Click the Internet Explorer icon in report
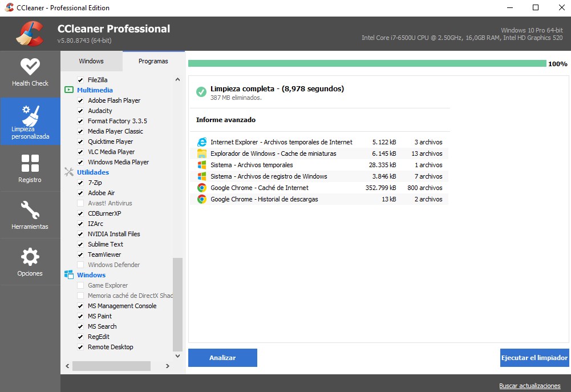The image size is (571, 392). pyautogui.click(x=201, y=142)
